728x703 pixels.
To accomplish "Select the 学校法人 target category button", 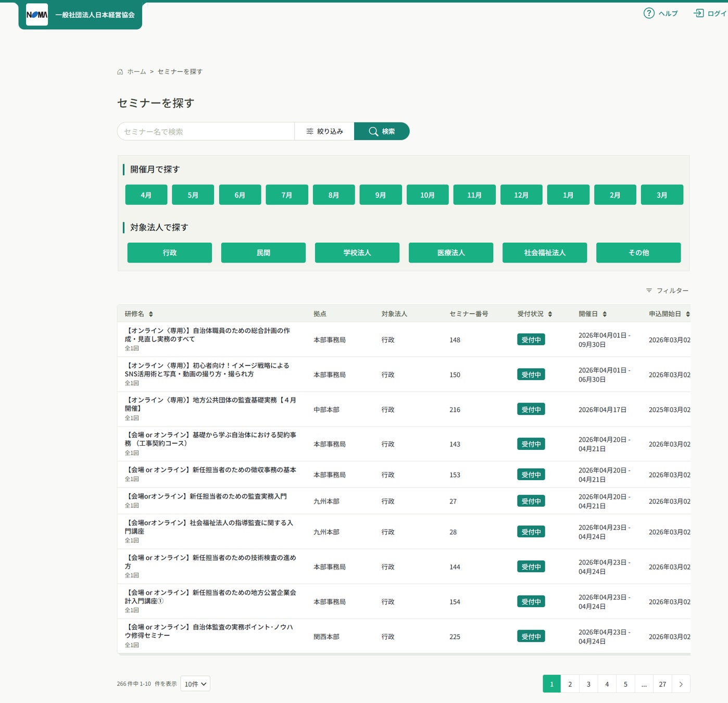I will [357, 253].
